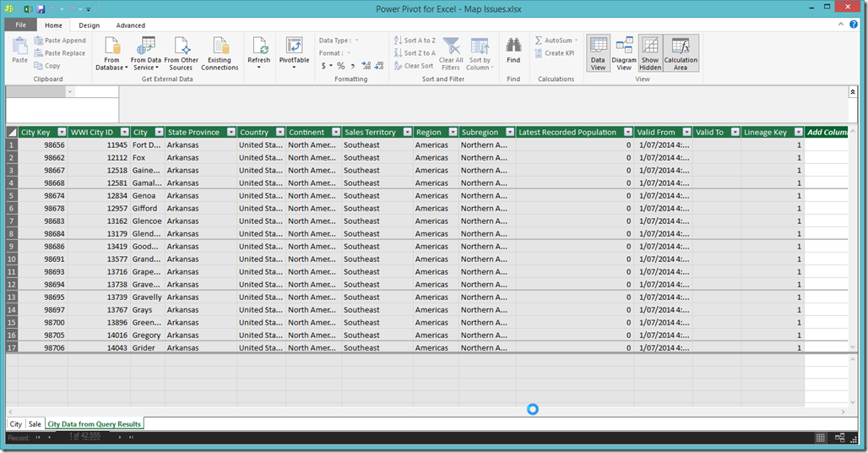This screenshot has width=868, height=453.
Task: Save the workbook from quick access
Action: pyautogui.click(x=41, y=8)
